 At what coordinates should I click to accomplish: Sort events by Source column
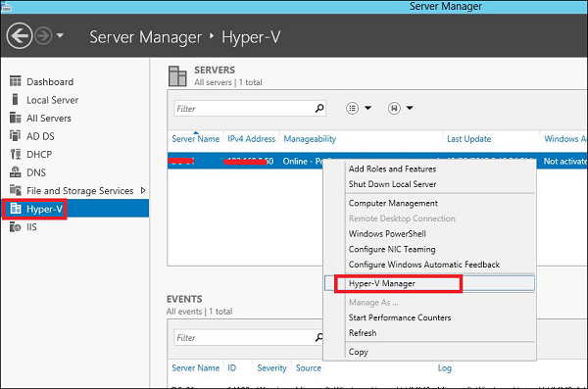coord(309,368)
